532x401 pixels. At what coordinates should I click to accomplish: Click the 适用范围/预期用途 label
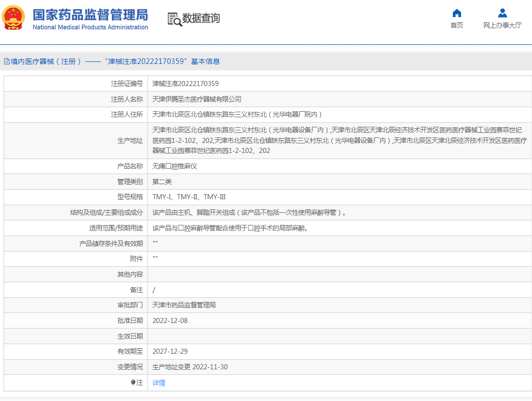pos(116,228)
